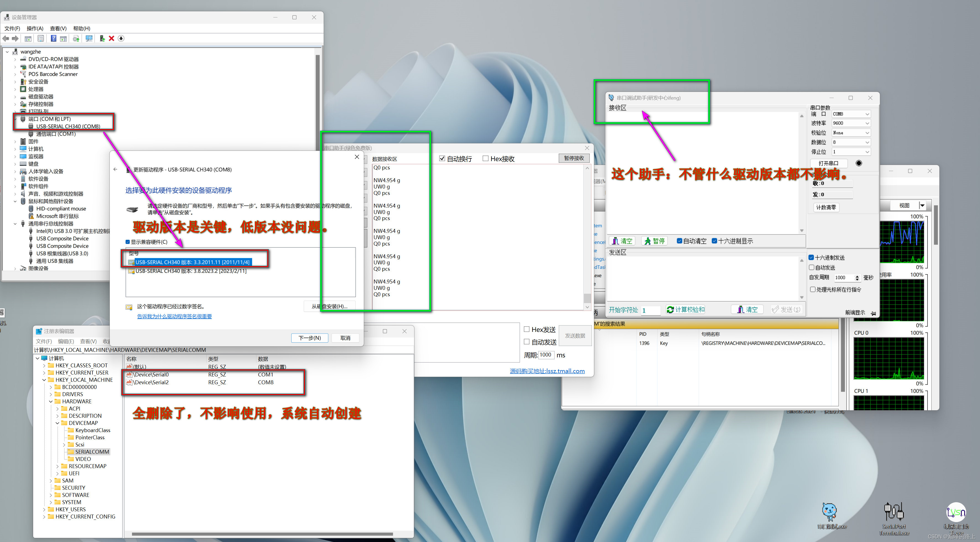
Task: Enable the Hex发送 checkbox
Action: click(x=527, y=329)
